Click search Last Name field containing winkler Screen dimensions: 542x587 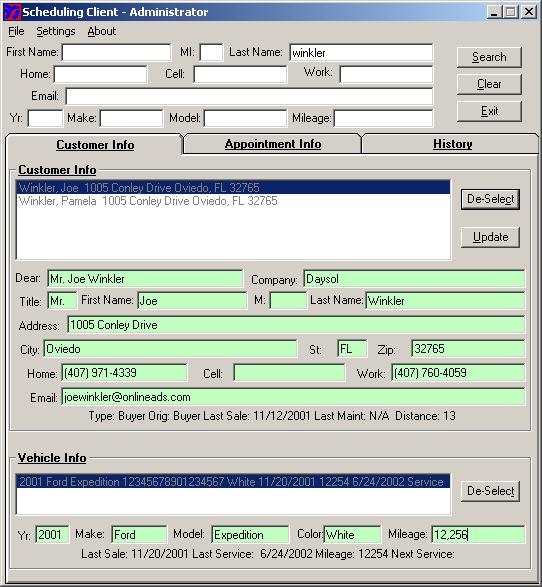(361, 52)
